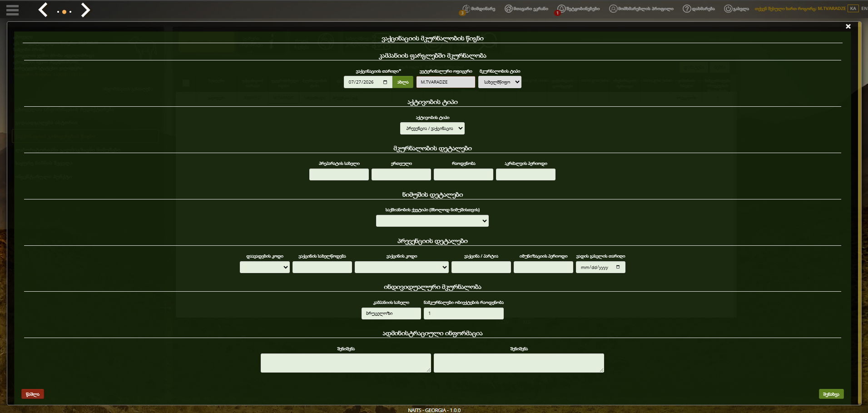Click the three-dot breadcrumb indicator in the top bar

[x=64, y=12]
